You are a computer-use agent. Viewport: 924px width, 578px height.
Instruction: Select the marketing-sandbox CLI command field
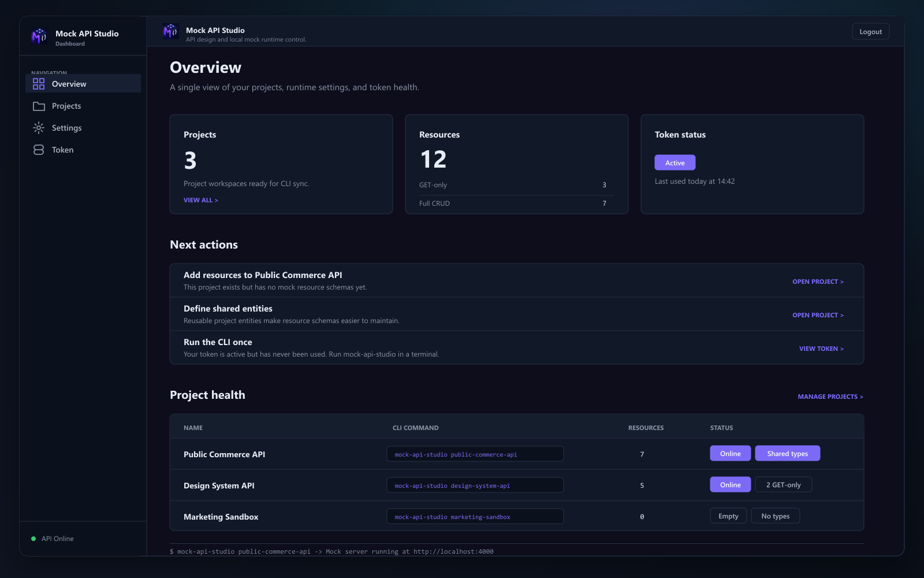click(x=475, y=517)
